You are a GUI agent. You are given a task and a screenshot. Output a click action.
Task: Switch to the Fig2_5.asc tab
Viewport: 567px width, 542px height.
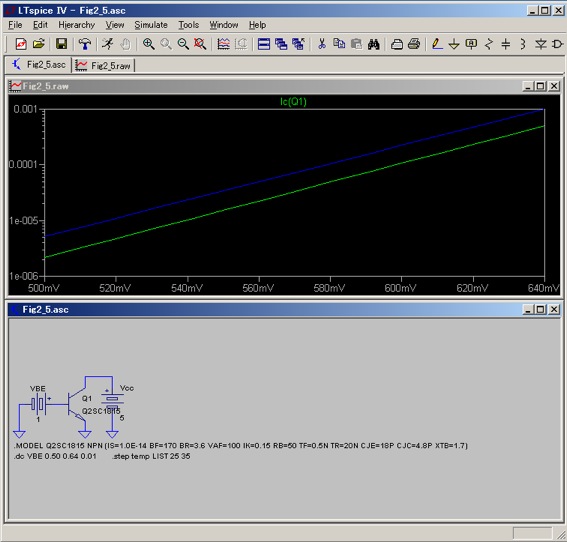coord(39,65)
